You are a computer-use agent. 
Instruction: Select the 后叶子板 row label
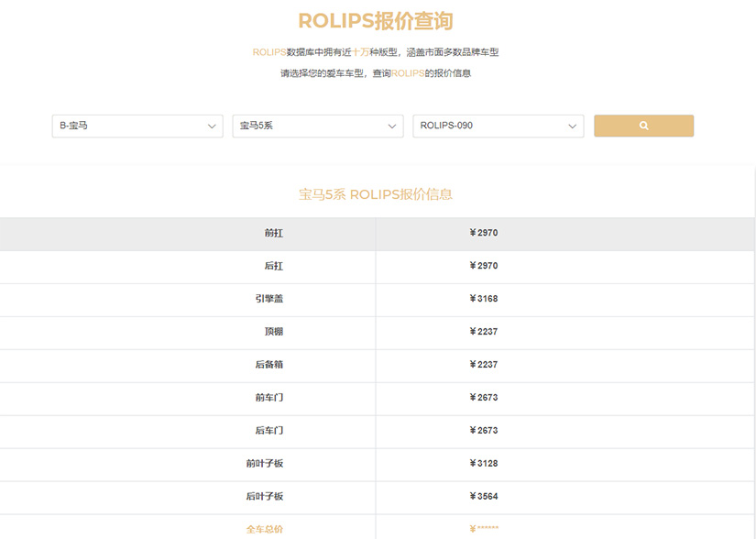(x=264, y=496)
